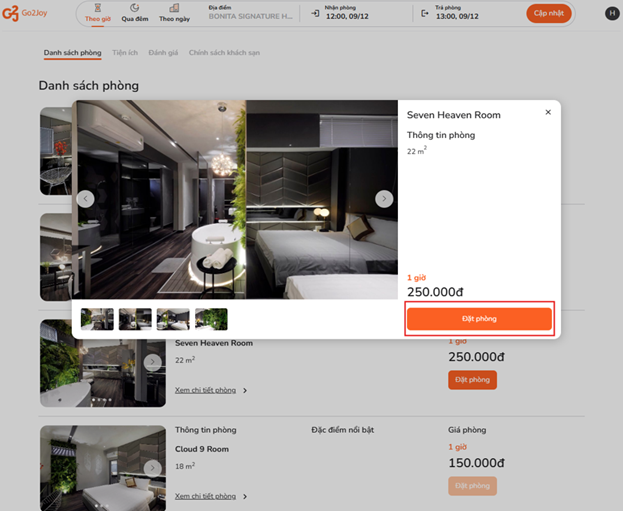This screenshot has width=623, height=511.
Task: Open check-out time Trả phòng 13:00
Action: (x=450, y=13)
